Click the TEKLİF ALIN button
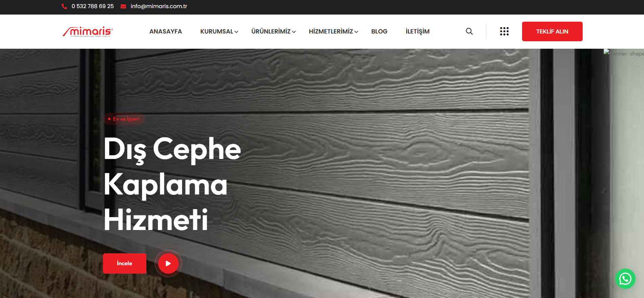644x298 pixels. click(552, 31)
